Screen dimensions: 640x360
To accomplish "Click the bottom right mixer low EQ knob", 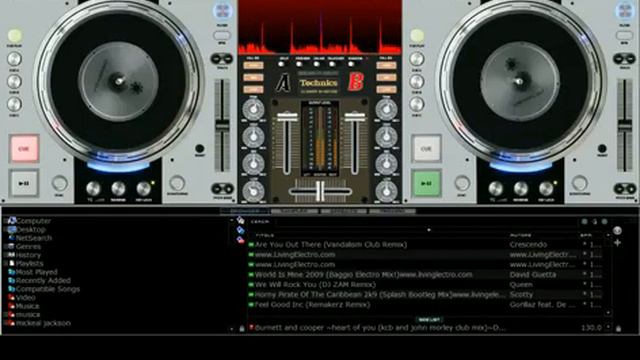I will (x=386, y=191).
